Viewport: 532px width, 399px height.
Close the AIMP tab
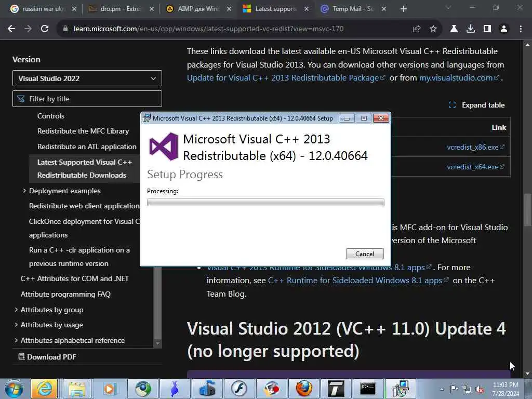click(x=229, y=9)
